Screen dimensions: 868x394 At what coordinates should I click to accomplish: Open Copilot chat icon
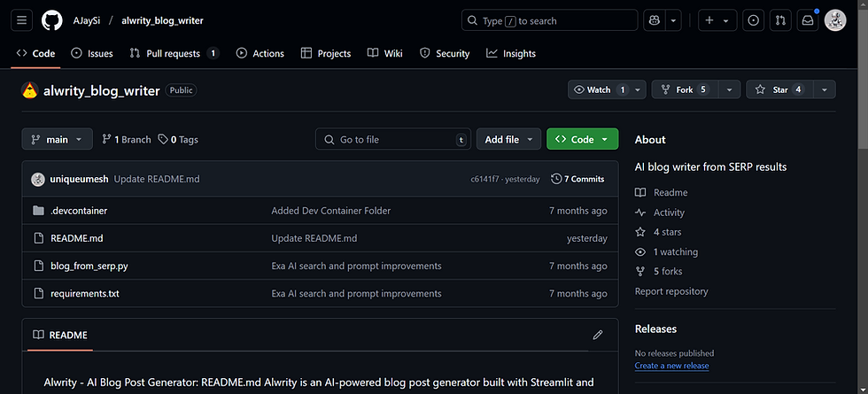[x=654, y=20]
